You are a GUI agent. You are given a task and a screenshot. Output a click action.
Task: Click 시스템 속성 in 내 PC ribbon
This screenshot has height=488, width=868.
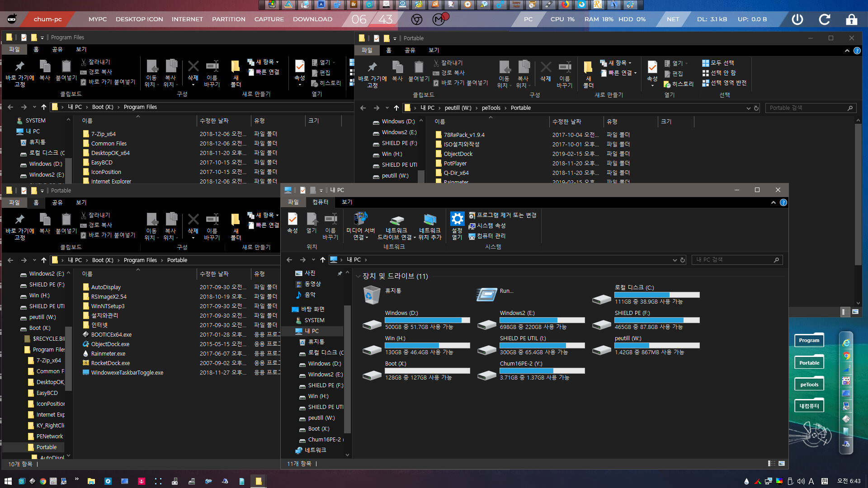(x=487, y=225)
